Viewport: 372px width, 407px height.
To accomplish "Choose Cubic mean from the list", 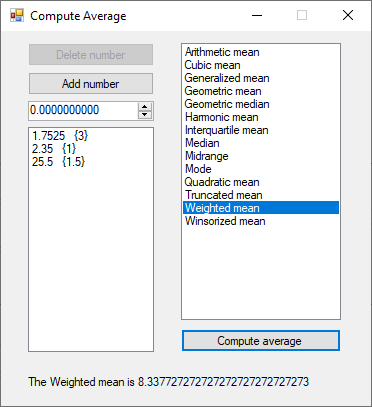I will [261, 65].
